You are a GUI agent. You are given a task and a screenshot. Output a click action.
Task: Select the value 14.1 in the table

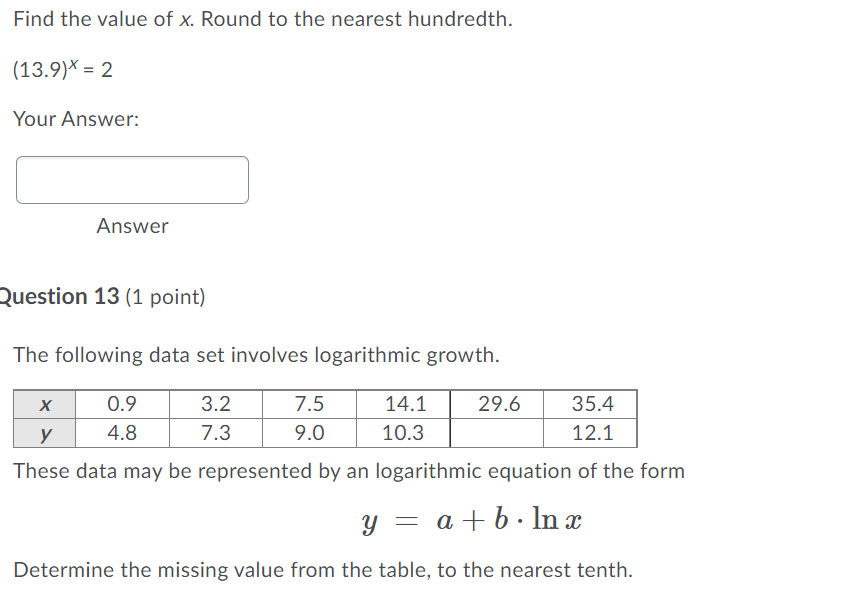(x=402, y=405)
